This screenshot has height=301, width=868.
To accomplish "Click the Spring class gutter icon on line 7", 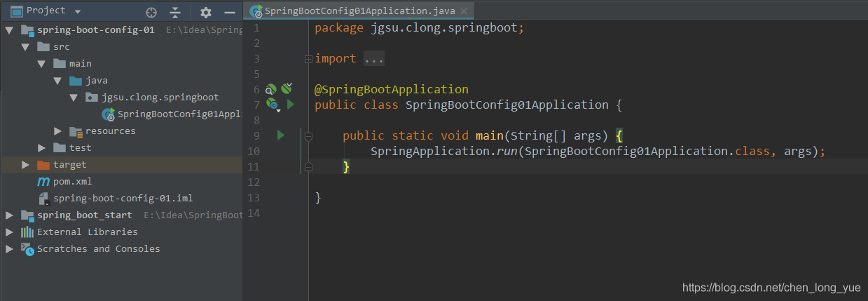I will point(272,105).
